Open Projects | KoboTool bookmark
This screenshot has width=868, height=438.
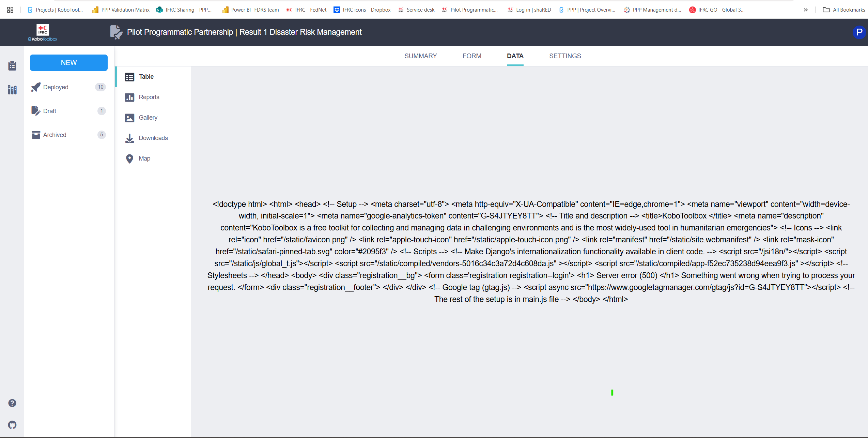coord(55,10)
